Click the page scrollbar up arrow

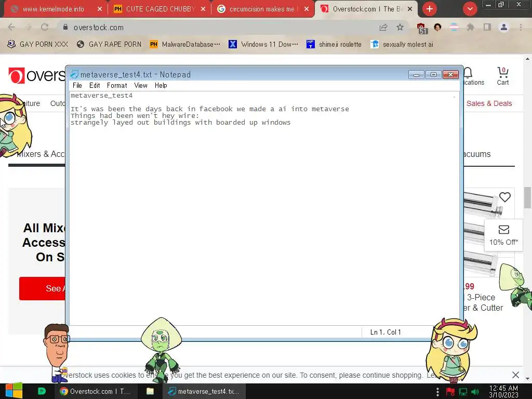point(528,59)
